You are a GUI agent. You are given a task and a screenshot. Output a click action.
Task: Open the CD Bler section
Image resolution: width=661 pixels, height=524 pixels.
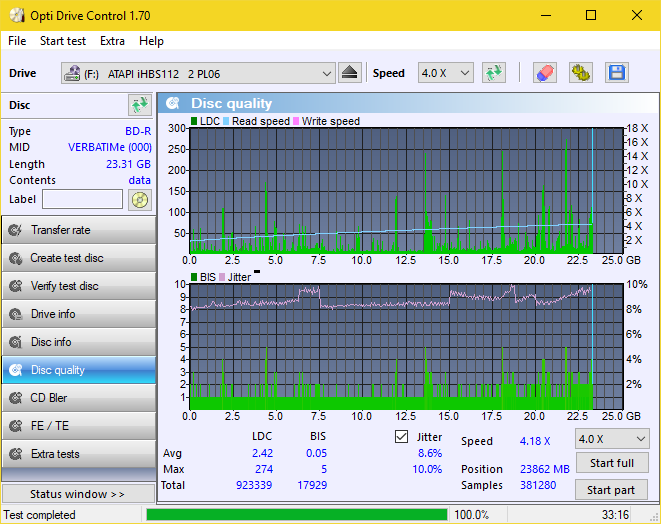(79, 398)
